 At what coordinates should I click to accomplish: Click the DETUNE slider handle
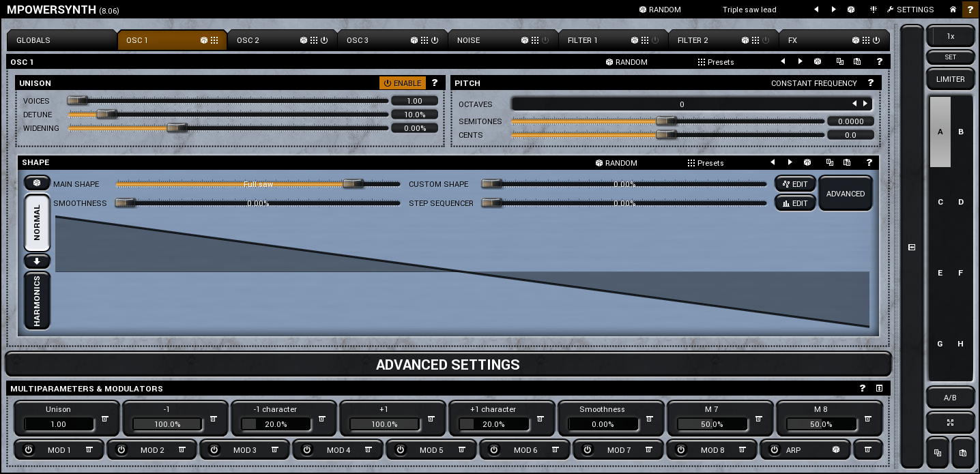[106, 114]
